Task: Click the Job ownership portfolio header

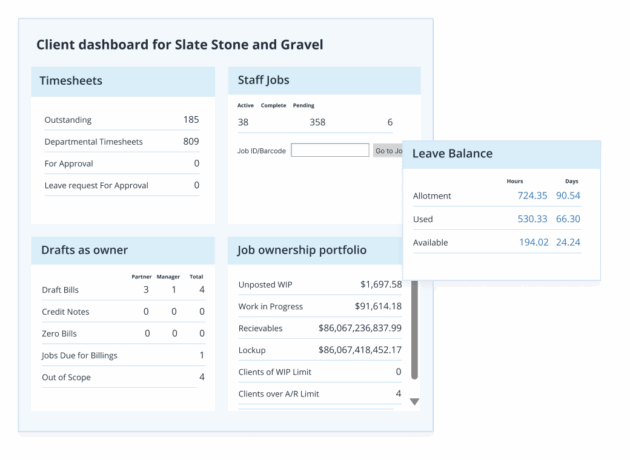Action: click(315, 251)
